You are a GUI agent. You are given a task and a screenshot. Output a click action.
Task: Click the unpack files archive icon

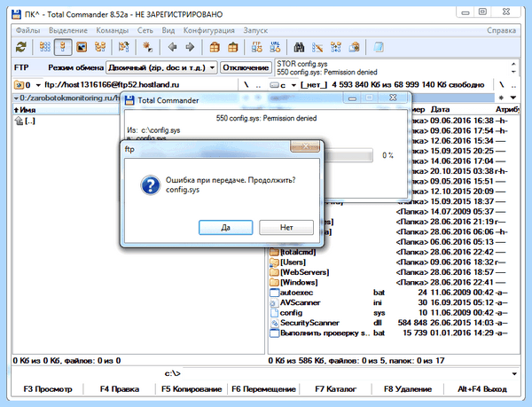click(232, 47)
